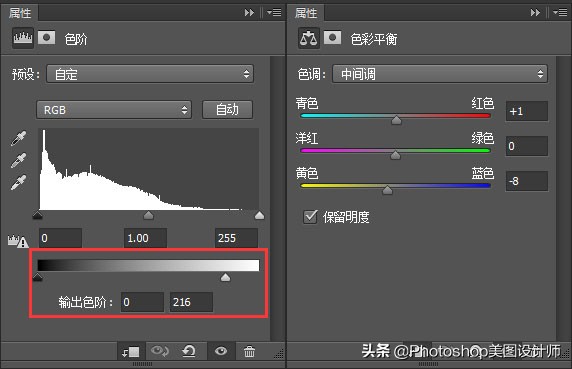Delete the Levels adjustment layer
Screen dimensions: 572x369
click(250, 351)
